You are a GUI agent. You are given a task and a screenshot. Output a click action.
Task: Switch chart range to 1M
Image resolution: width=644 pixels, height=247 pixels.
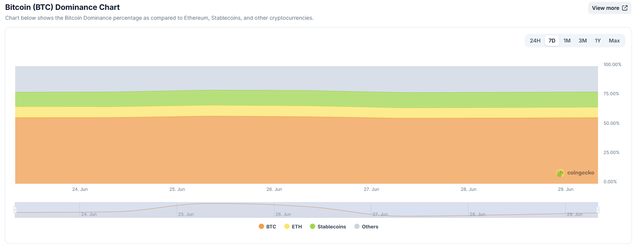coord(567,41)
